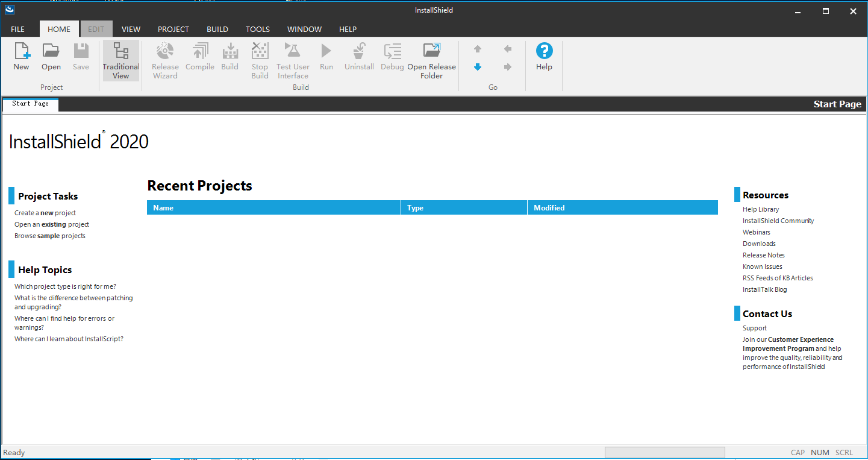The width and height of the screenshot is (868, 460).
Task: Toggle Traditional View in ribbon
Action: pos(120,61)
